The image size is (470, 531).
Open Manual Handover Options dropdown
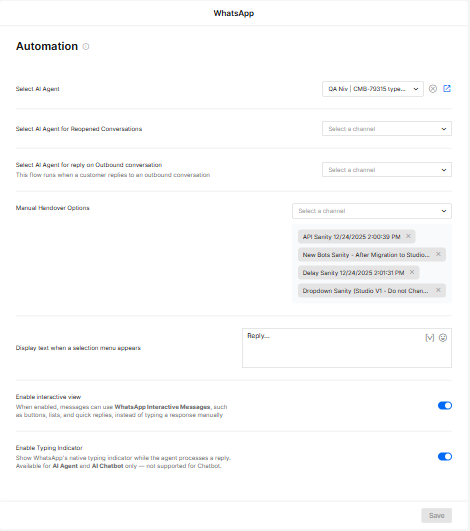coord(372,211)
